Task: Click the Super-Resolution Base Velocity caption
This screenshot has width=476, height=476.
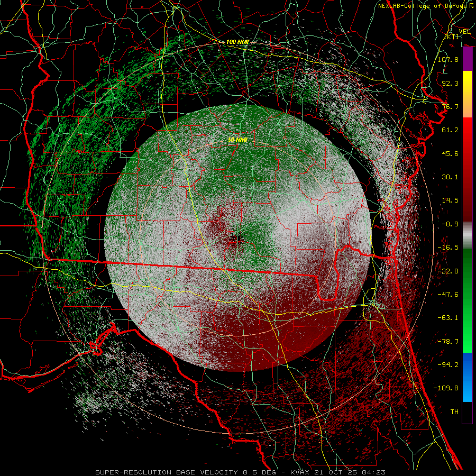Action: (x=240, y=472)
